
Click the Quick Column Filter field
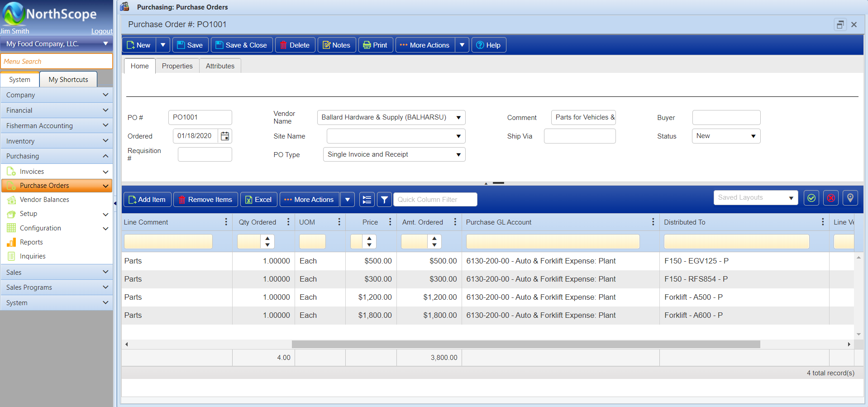pos(435,200)
